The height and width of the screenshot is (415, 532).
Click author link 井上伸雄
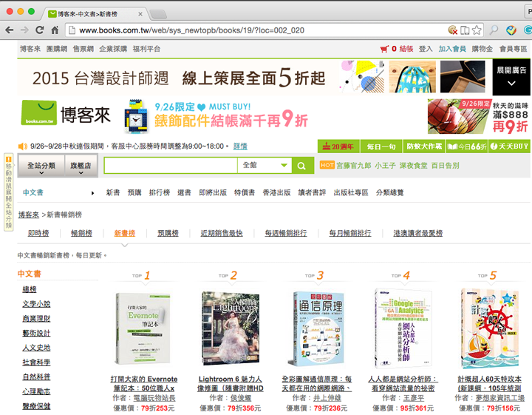[x=327, y=398]
